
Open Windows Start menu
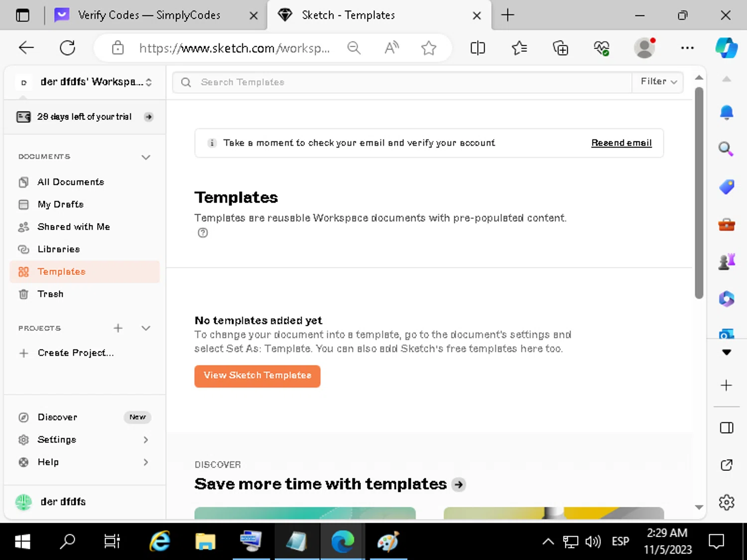click(x=22, y=541)
